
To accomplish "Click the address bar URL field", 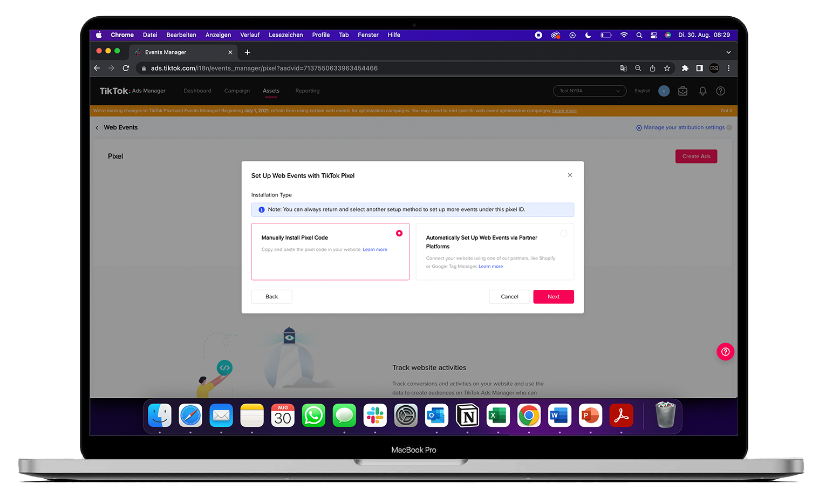I will [378, 68].
